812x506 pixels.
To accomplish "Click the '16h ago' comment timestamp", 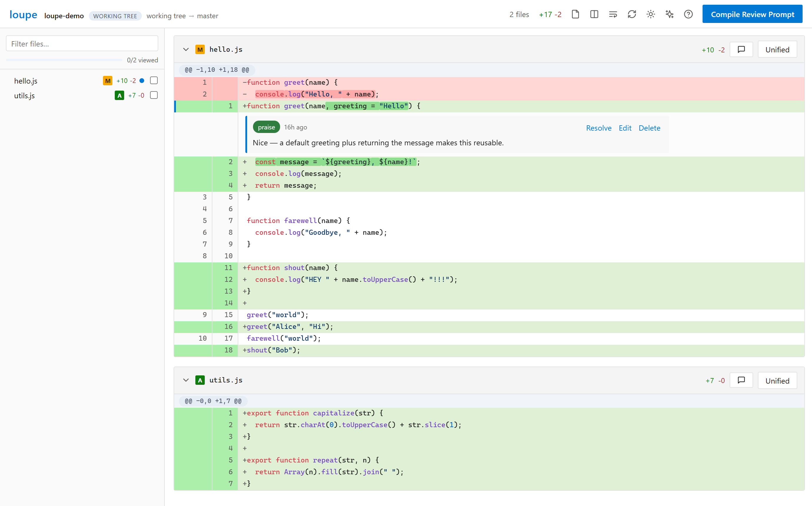I will coord(295,127).
